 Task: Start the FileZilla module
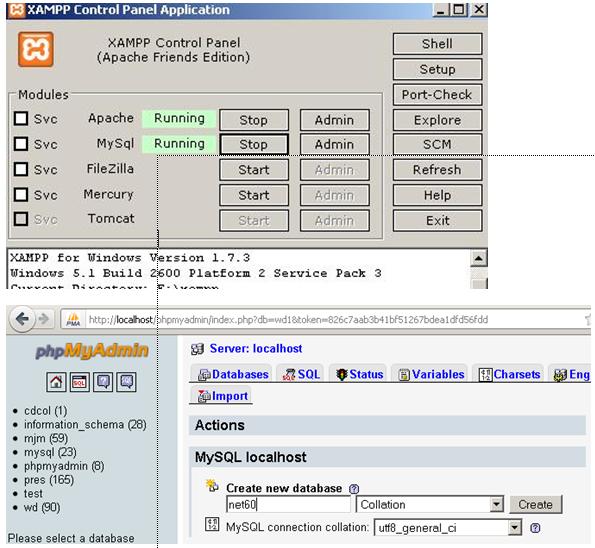254,170
